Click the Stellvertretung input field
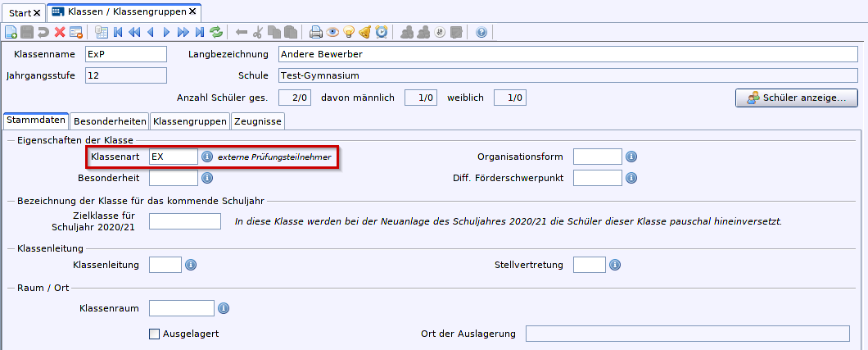 pos(590,265)
